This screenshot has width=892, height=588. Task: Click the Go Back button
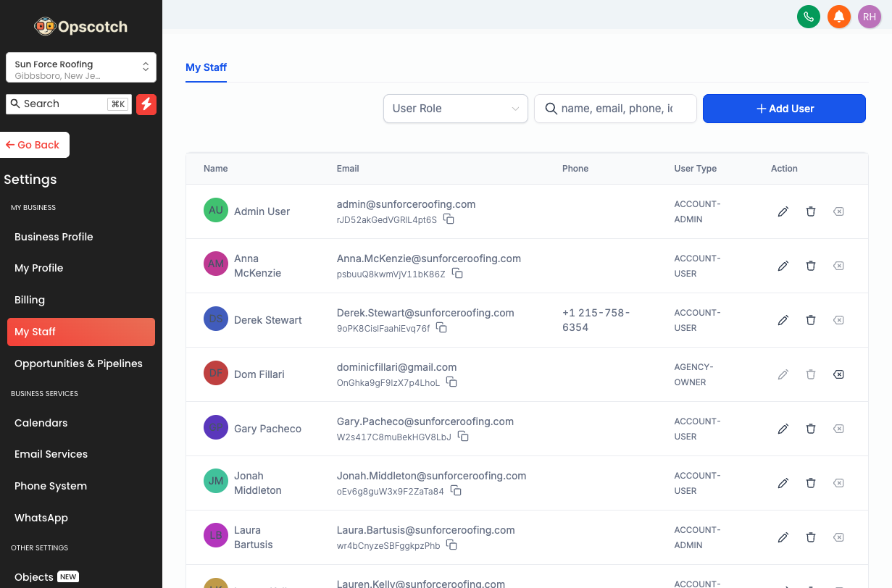point(34,145)
